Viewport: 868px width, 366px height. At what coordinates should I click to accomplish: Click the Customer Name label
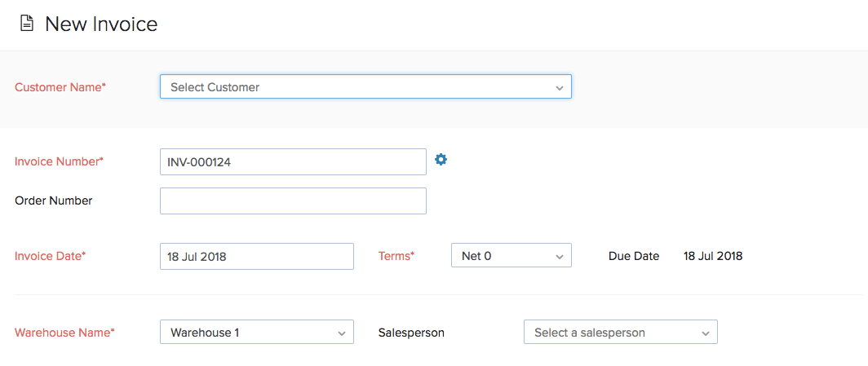pos(60,87)
